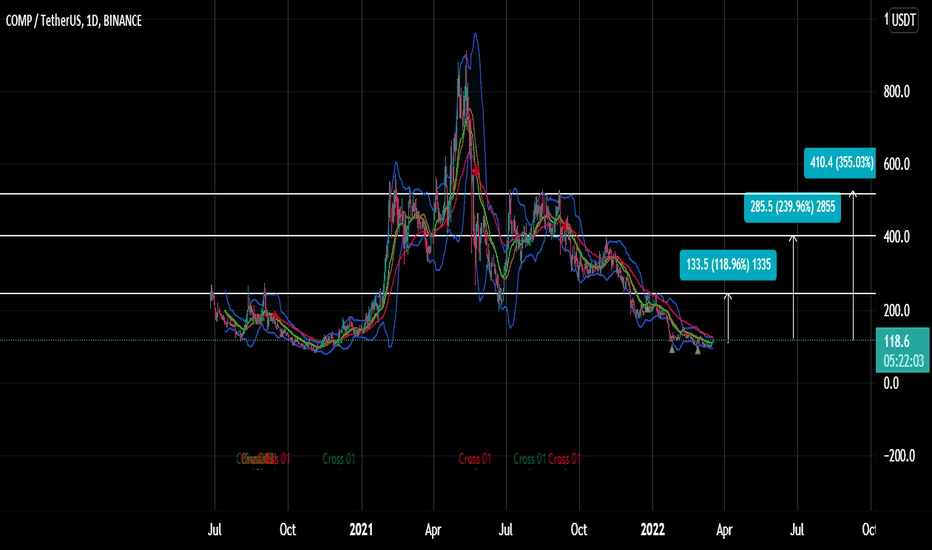Click the 200.0 price axis label
Viewport: 932px width, 550px height.
click(896, 310)
